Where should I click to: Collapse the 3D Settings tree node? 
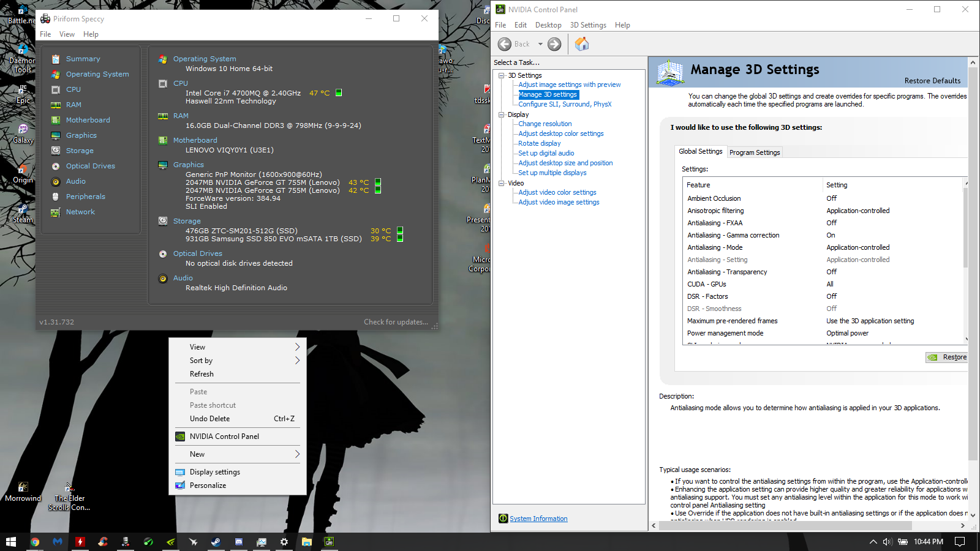tap(502, 75)
